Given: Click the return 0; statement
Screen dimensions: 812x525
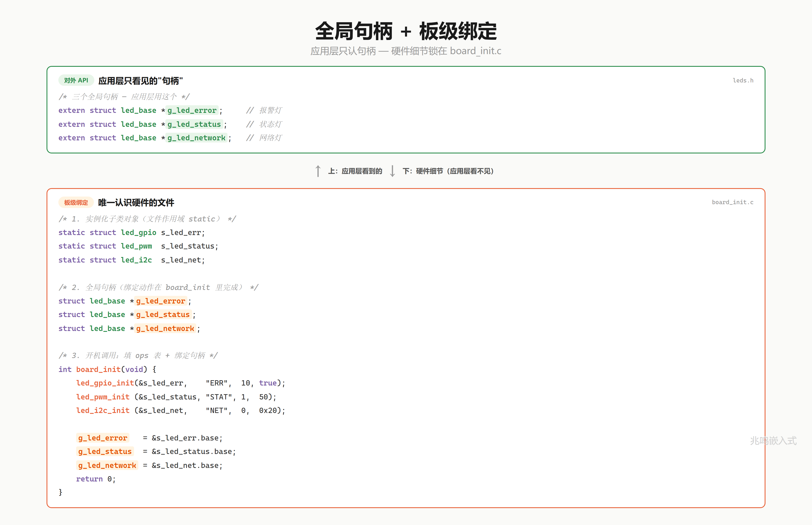Looking at the screenshot, I should point(96,479).
